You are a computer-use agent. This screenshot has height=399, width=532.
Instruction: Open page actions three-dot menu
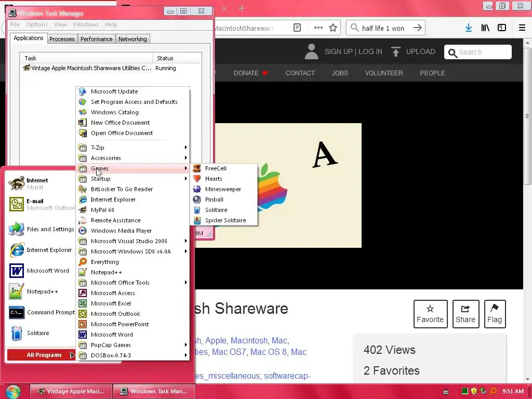pos(318,28)
